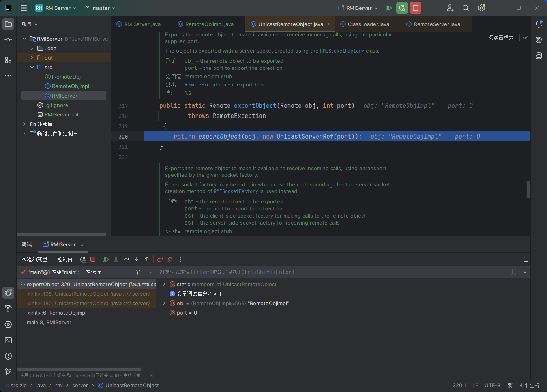This screenshot has height=392, width=547.
Task: Switch to RemoteServer.java editor tab
Action: click(433, 24)
